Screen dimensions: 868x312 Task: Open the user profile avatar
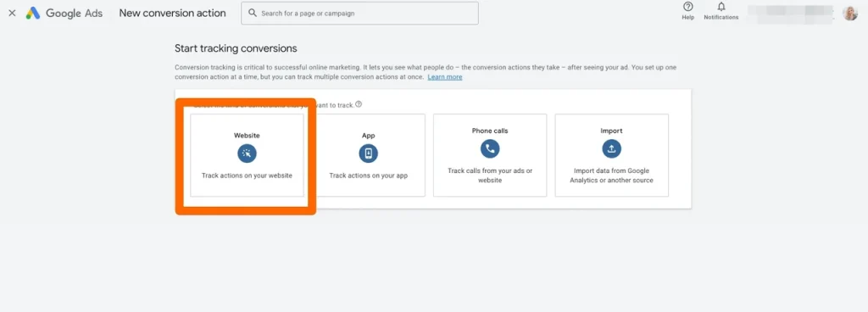coord(850,13)
